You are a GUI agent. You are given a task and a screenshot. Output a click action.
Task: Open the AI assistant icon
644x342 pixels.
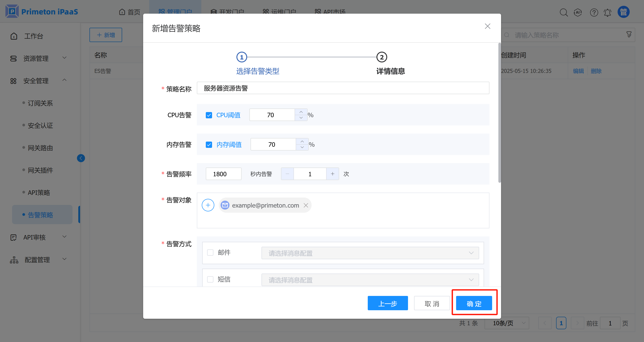578,12
